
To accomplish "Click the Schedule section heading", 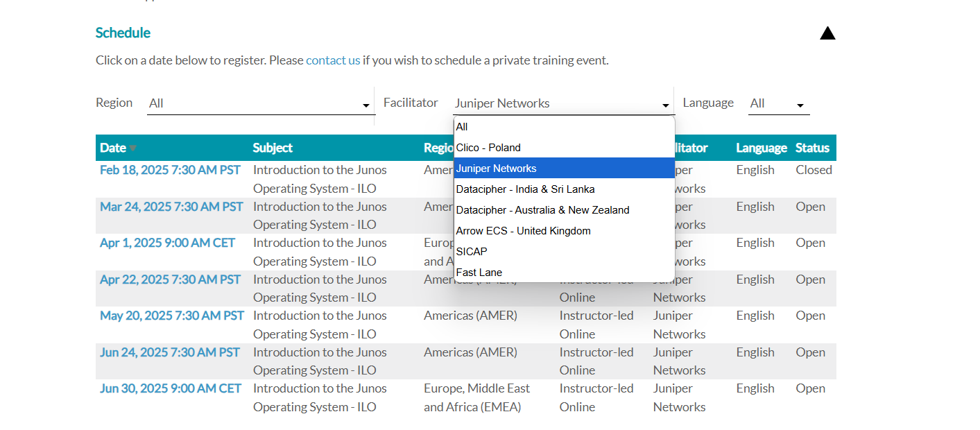I will tap(123, 33).
